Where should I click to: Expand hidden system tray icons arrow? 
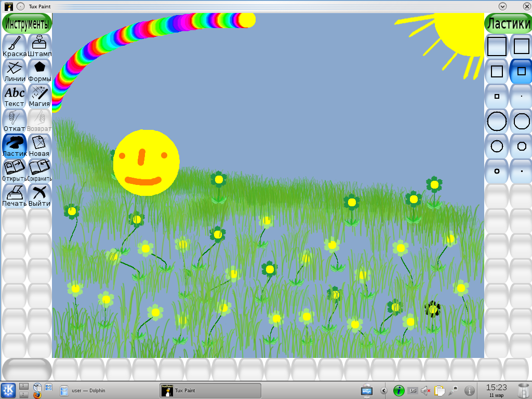384,390
